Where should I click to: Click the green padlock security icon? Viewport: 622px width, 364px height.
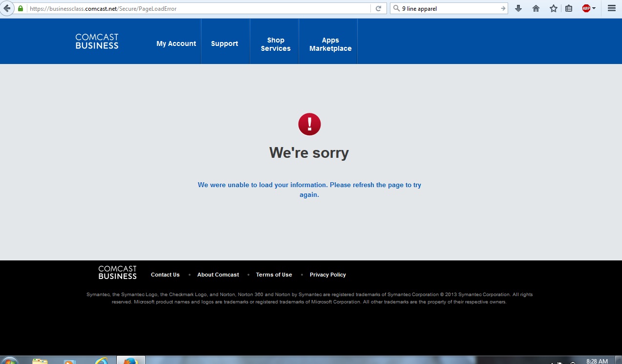tap(21, 8)
